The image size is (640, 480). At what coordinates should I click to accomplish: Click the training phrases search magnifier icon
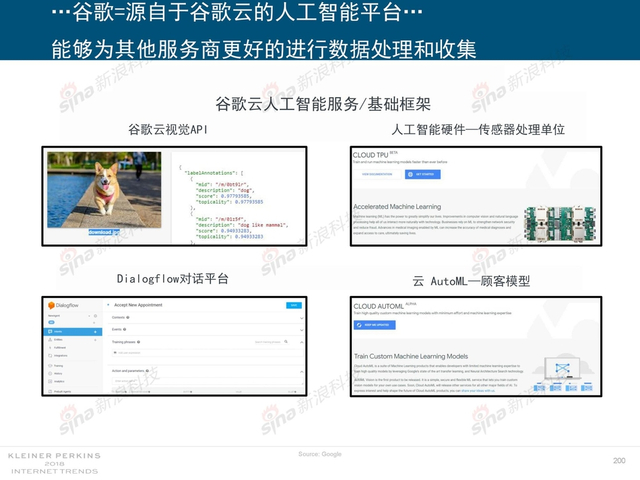pyautogui.click(x=286, y=342)
